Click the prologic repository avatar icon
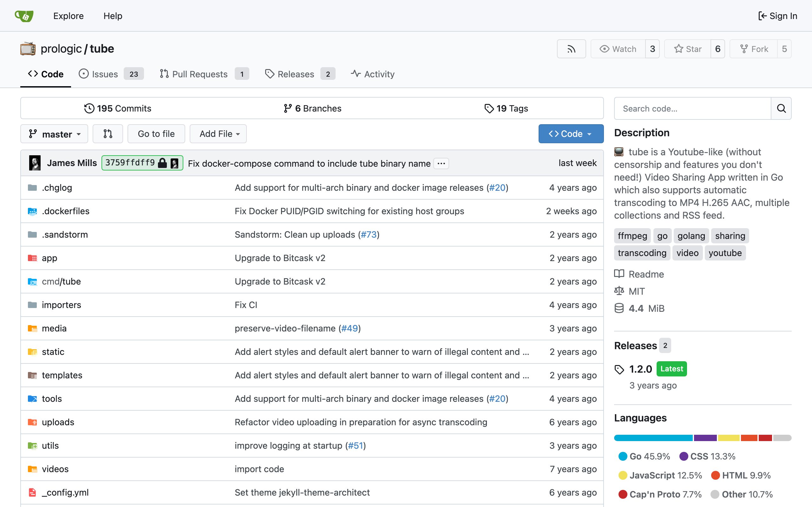The image size is (812, 507). coord(28,49)
